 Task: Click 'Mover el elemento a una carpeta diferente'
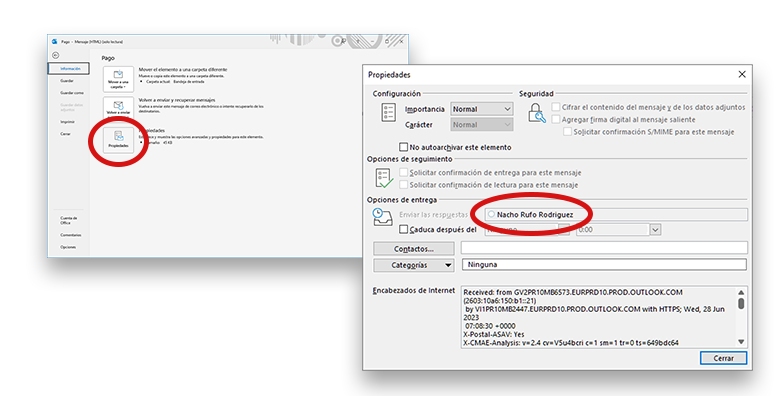[183, 70]
